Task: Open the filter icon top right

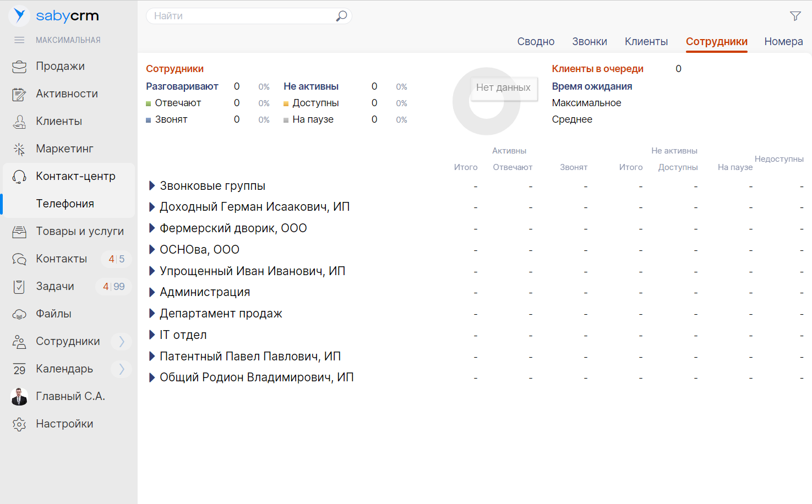Action: (x=795, y=15)
